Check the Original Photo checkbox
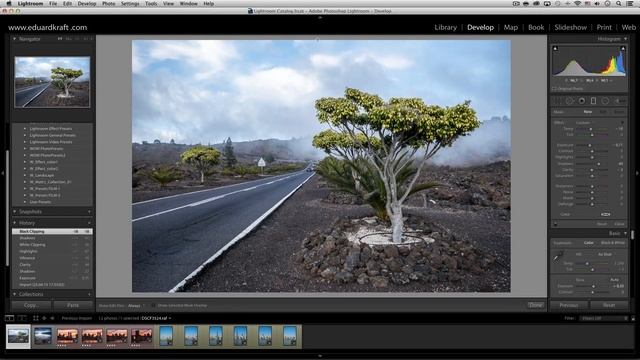The image size is (640, 360). coord(554,89)
